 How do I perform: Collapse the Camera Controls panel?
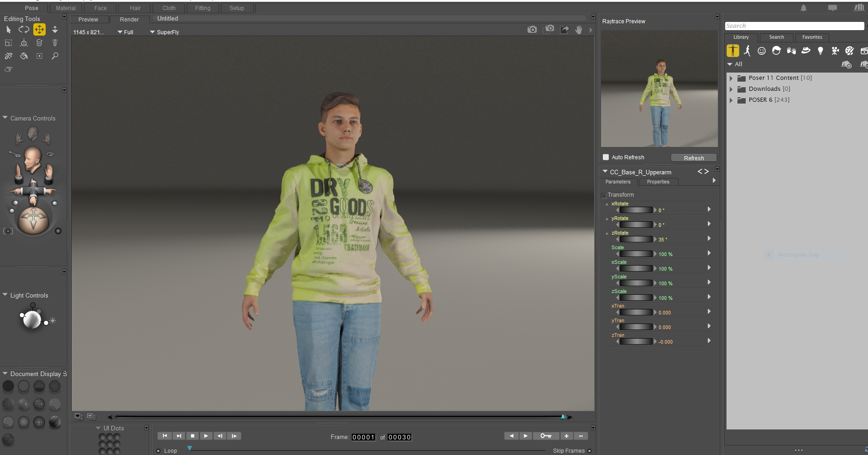click(x=5, y=118)
